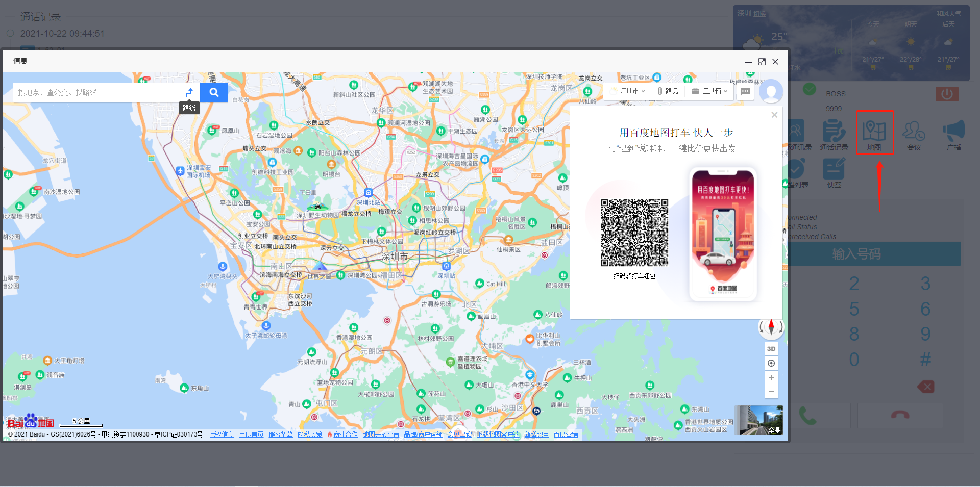
Task: Close the taxi promotion popup
Action: tap(774, 115)
